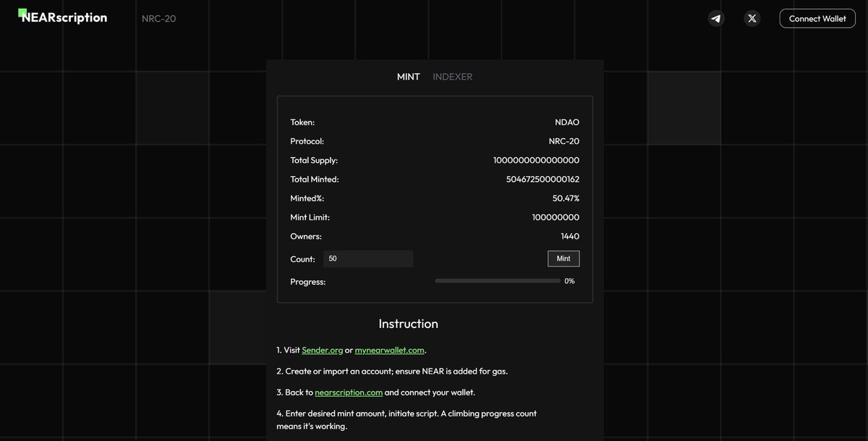The height and width of the screenshot is (441, 868).
Task: Click step 2 text about creating an account
Action: tap(392, 371)
